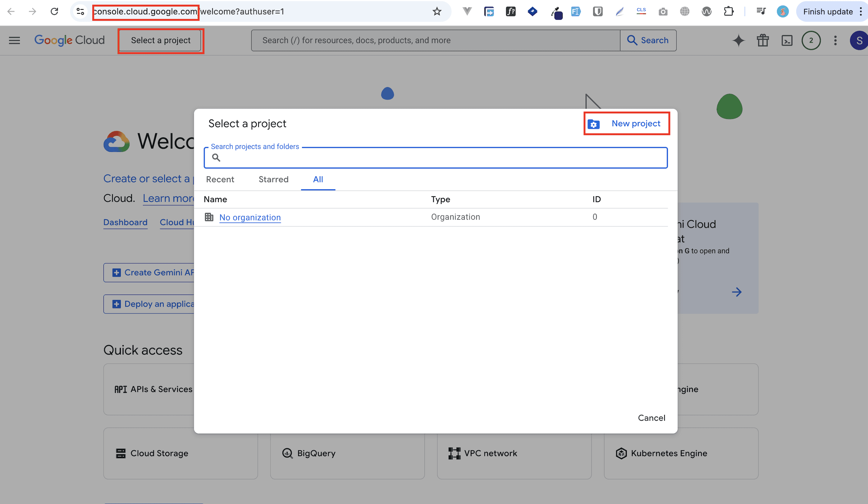Activate Cloud Shell terminal icon

point(787,40)
